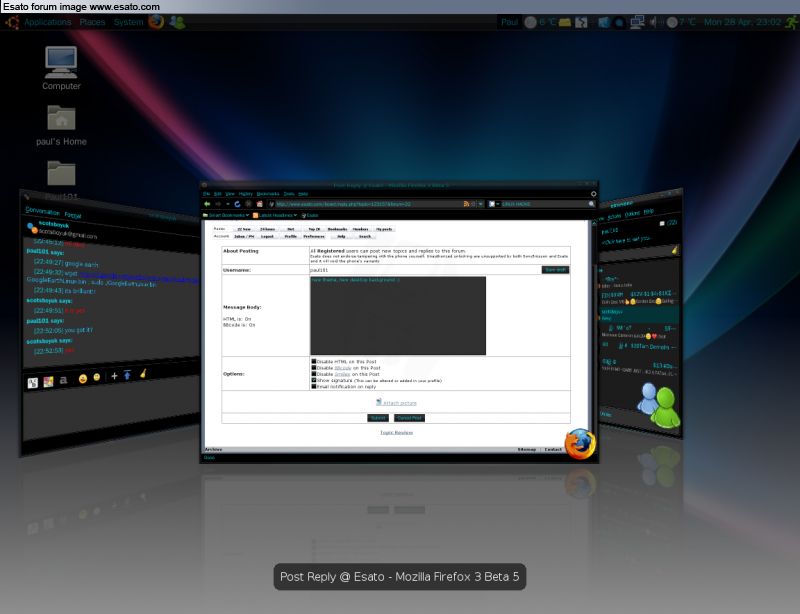Click the Firefox launcher in the top panel
Screen dimensions: 800x614
(156, 22)
